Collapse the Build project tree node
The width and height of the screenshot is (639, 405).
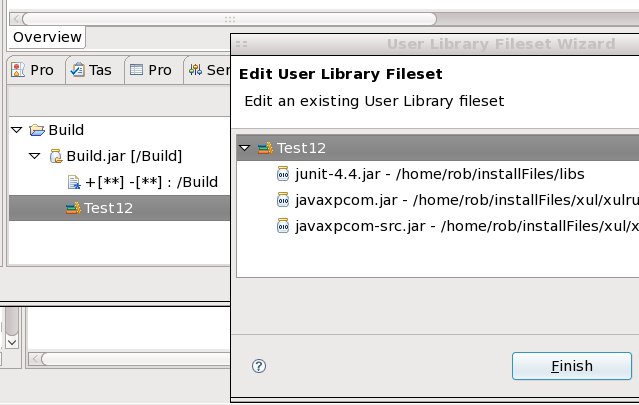pos(16,130)
